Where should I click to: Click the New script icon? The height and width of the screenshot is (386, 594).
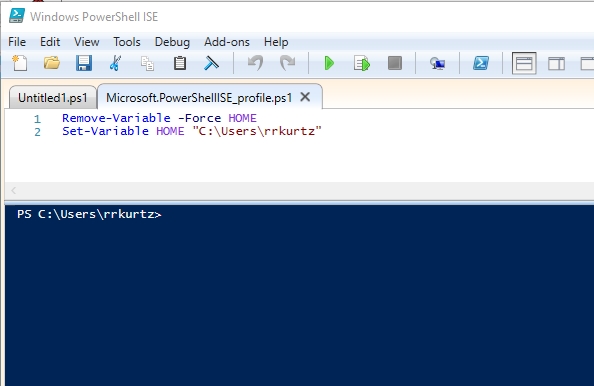[x=20, y=63]
